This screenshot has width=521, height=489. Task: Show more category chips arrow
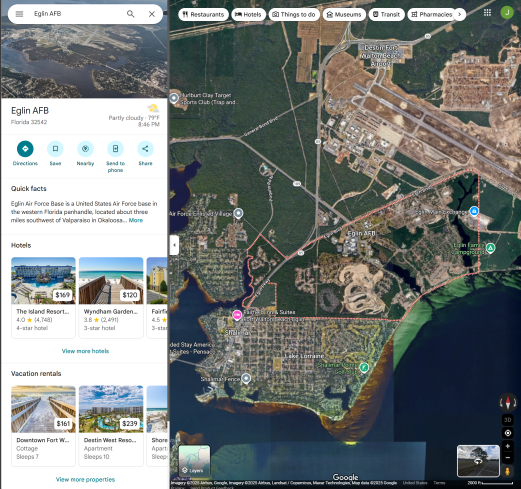click(x=460, y=14)
